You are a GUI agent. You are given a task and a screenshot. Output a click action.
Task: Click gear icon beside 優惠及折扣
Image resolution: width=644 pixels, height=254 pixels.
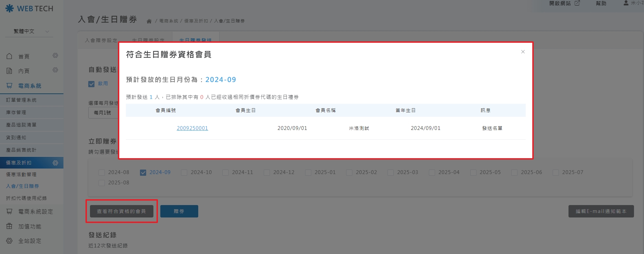coord(55,163)
